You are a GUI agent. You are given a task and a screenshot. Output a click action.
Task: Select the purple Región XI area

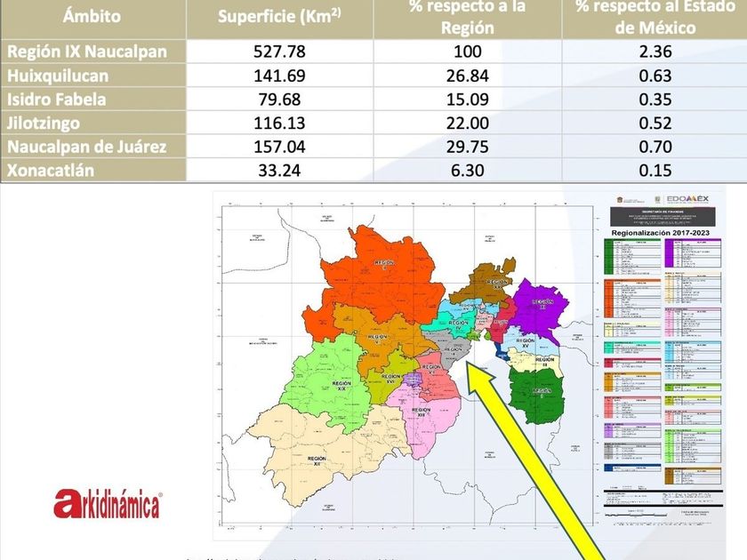pyautogui.click(x=538, y=309)
